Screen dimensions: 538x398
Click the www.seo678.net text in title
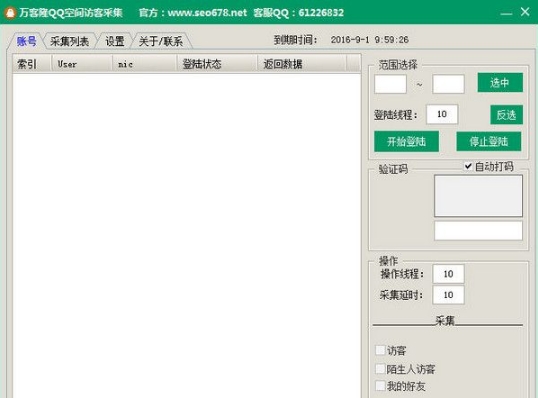click(207, 13)
